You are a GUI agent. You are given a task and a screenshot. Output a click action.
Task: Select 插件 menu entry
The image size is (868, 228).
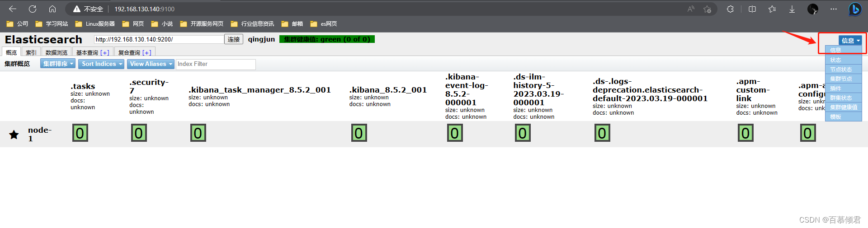(x=844, y=88)
